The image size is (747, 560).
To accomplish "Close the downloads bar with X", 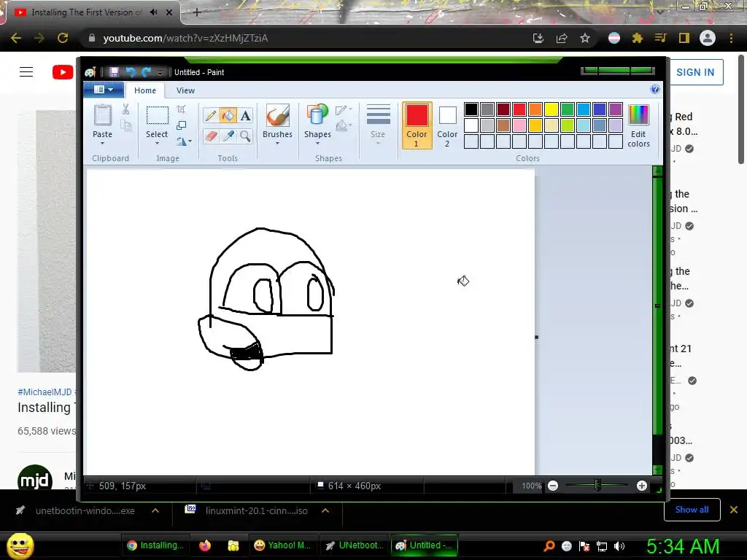I will [x=734, y=510].
